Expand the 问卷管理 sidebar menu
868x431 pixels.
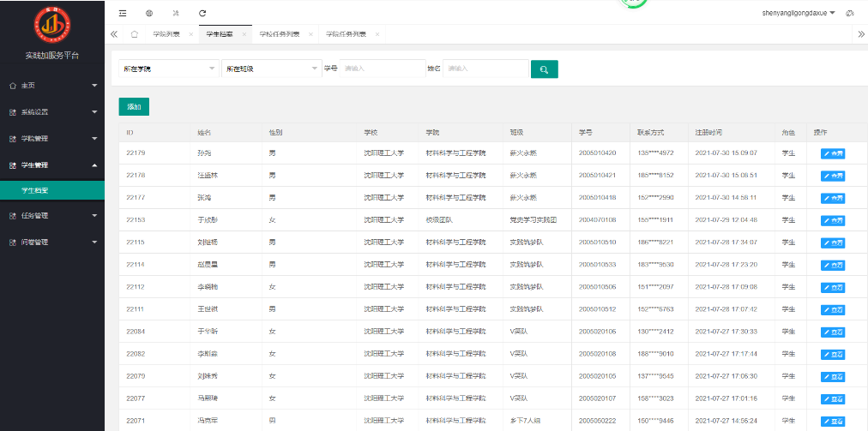click(x=52, y=242)
